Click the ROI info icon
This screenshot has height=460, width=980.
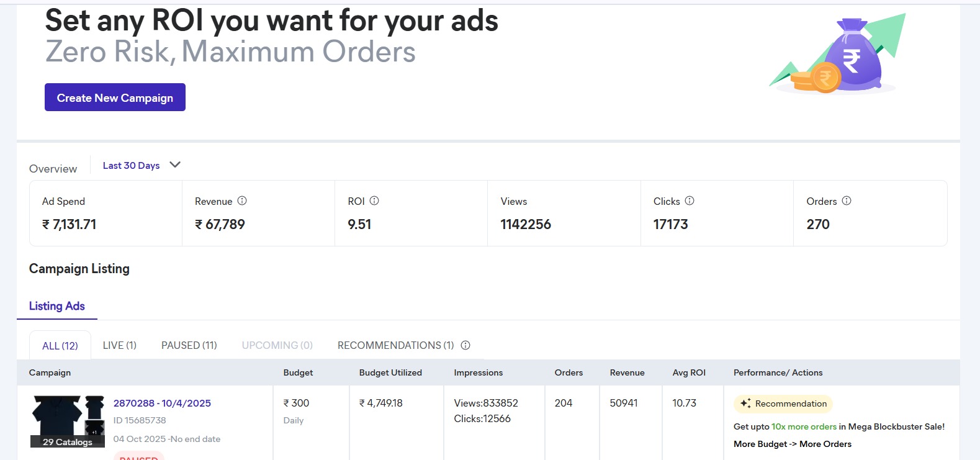click(374, 201)
